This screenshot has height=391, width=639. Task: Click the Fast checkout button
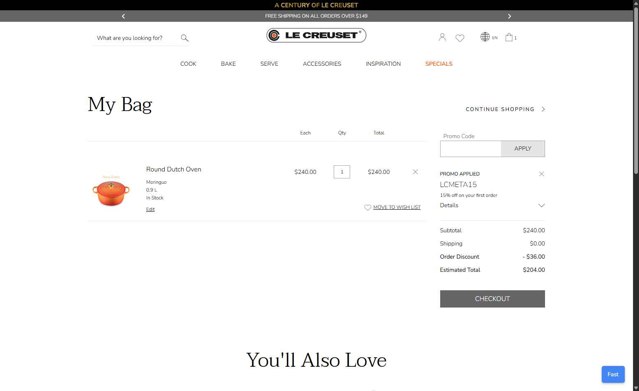click(613, 374)
